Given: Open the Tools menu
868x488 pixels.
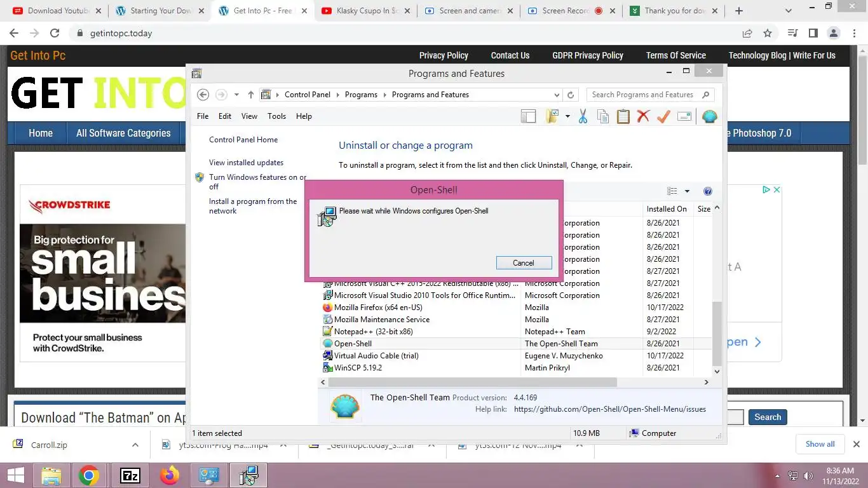Looking at the screenshot, I should pyautogui.click(x=276, y=116).
